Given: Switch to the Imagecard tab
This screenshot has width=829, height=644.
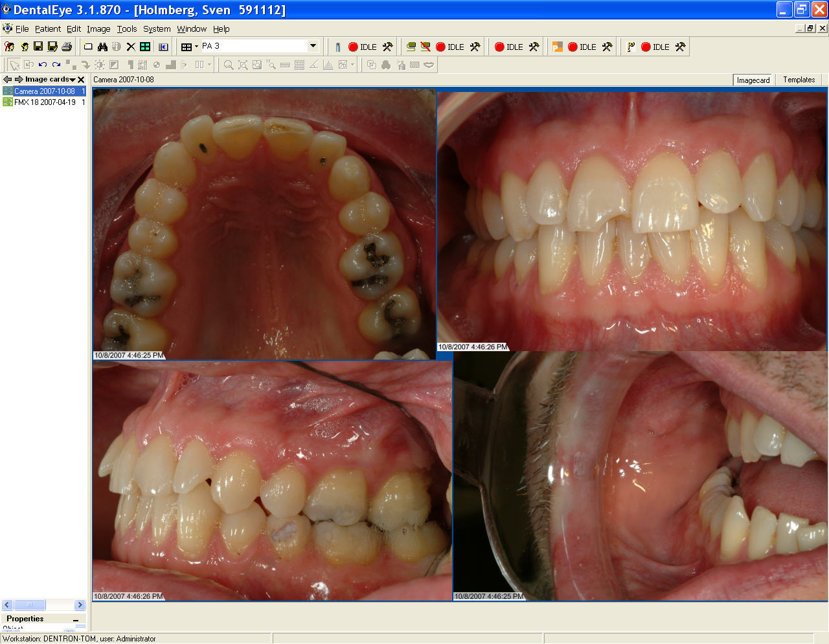Looking at the screenshot, I should click(753, 80).
